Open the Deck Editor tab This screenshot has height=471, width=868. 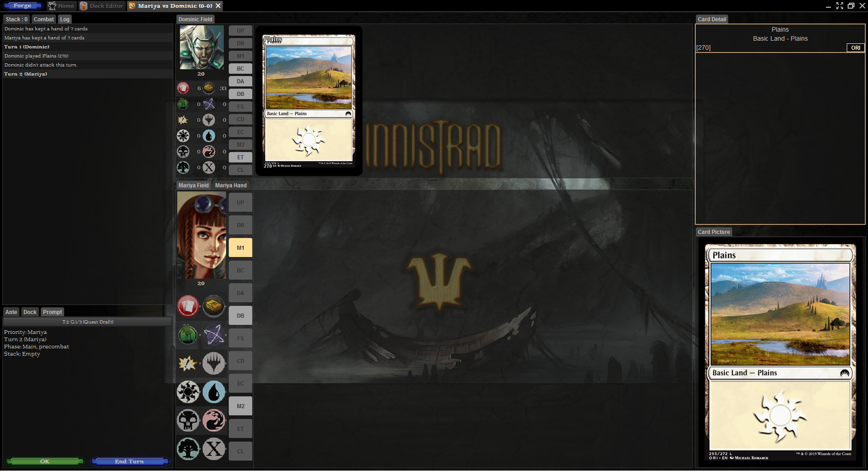[x=102, y=6]
